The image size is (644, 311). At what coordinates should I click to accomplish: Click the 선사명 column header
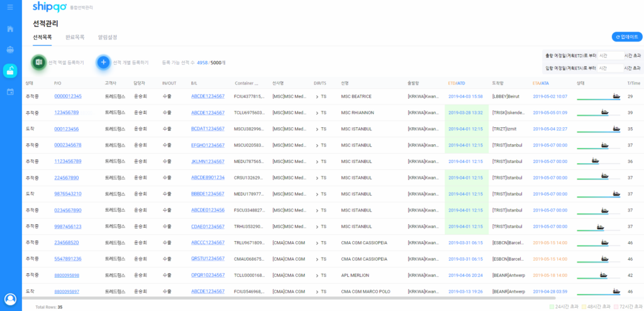278,83
